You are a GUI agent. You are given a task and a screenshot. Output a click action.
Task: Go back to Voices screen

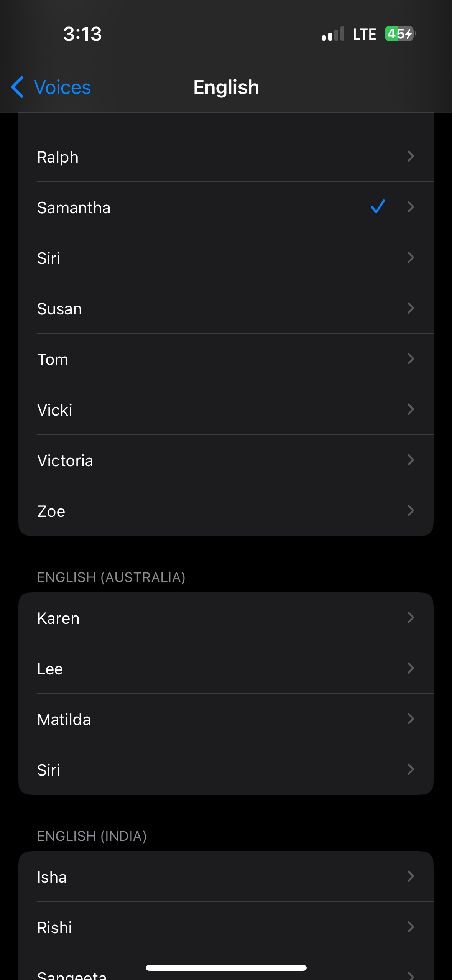pyautogui.click(x=62, y=87)
